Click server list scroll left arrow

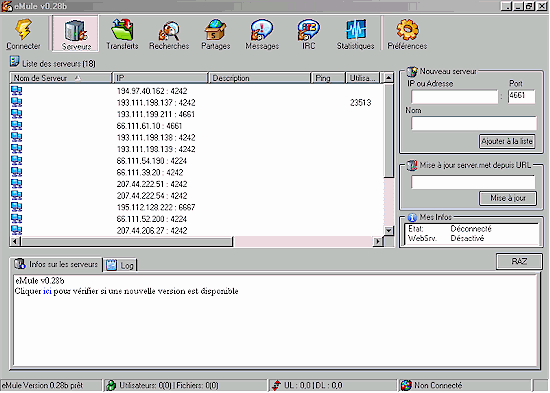pyautogui.click(x=15, y=241)
